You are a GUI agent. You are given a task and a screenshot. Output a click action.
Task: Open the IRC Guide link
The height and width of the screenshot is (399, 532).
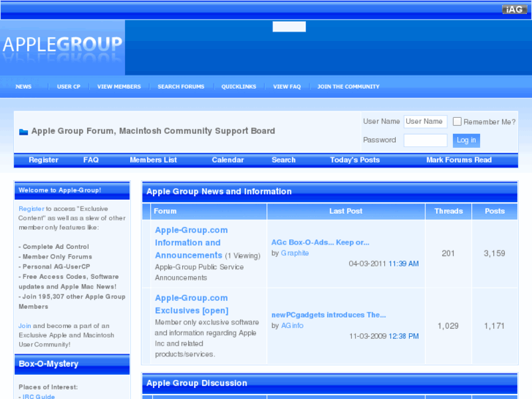[x=39, y=396]
